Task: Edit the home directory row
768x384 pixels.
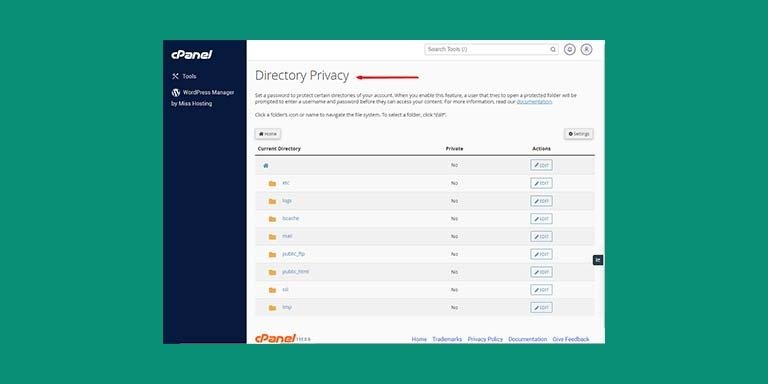Action: (541, 166)
